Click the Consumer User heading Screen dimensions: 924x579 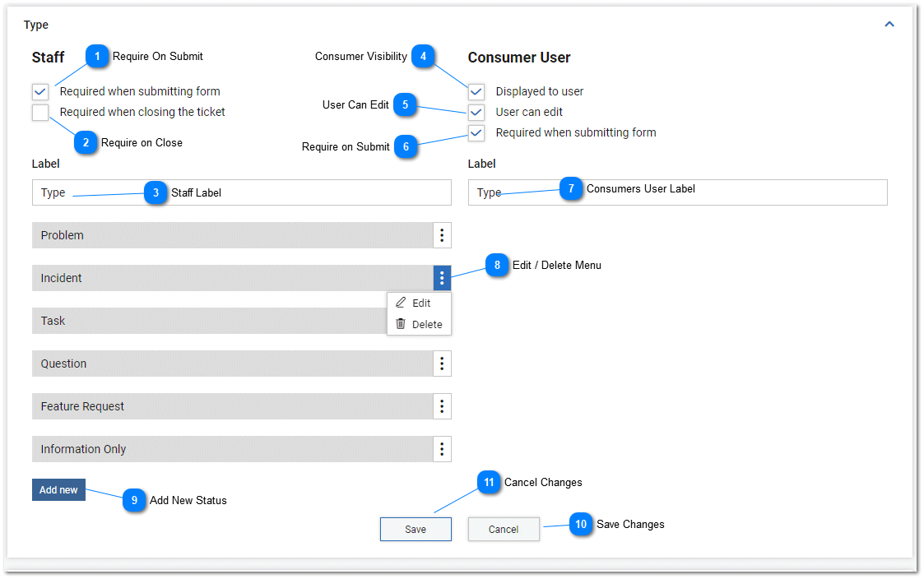[519, 57]
